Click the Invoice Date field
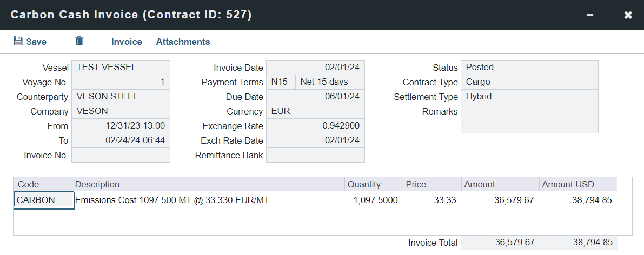The height and width of the screenshot is (255, 644). 315,68
